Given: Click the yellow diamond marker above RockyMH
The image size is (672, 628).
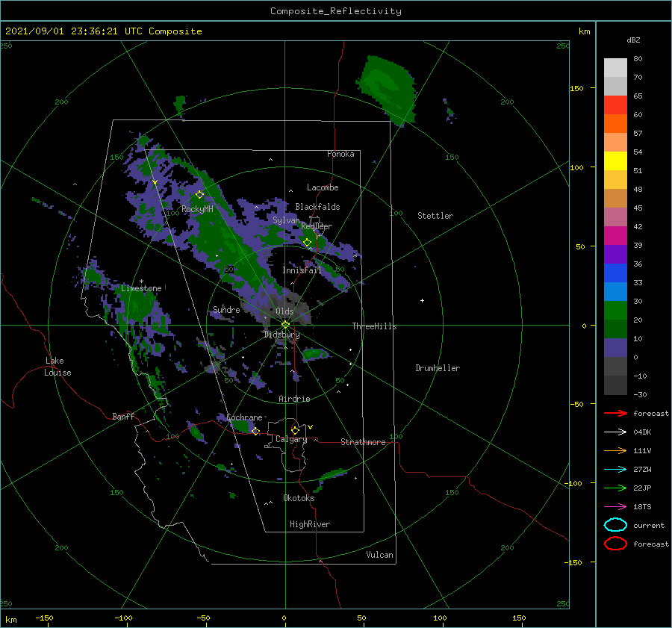Looking at the screenshot, I should (199, 195).
